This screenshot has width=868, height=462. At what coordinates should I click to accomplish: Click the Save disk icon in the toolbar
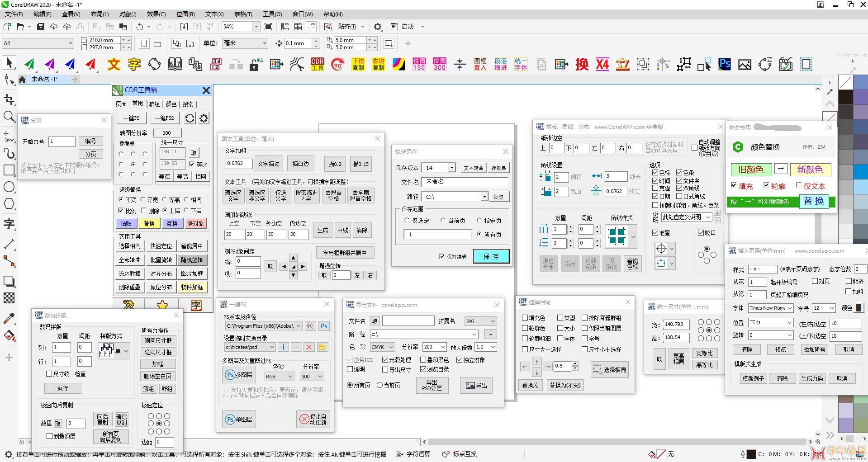[x=40, y=27]
